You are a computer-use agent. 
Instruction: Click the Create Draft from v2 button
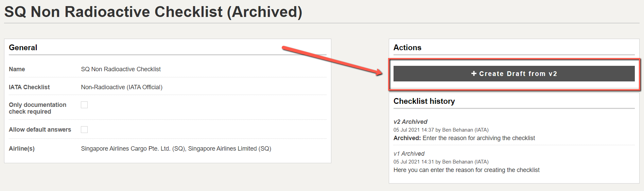514,74
